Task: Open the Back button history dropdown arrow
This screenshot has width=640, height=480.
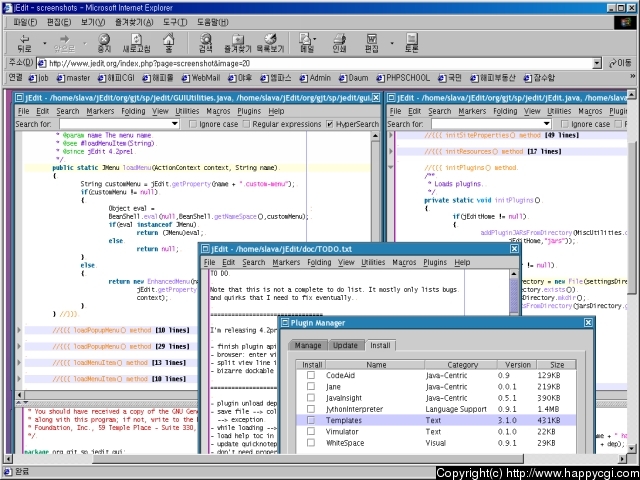Action: pos(45,43)
